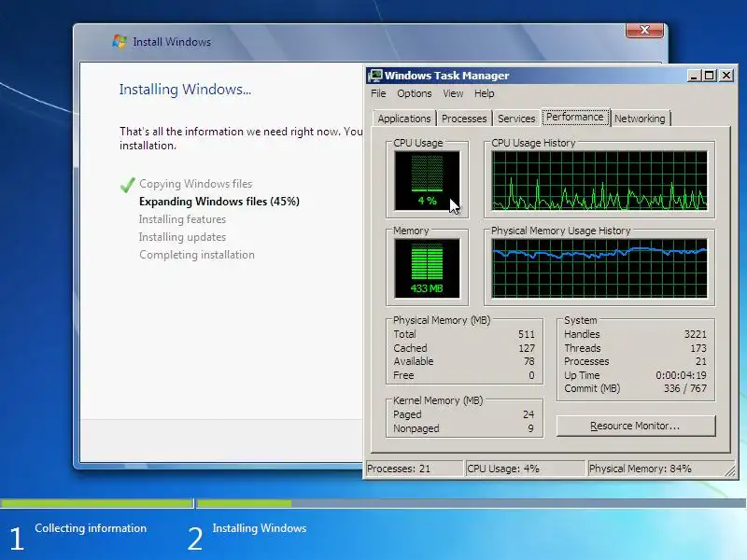Image resolution: width=747 pixels, height=560 pixels.
Task: Select the Performance tab
Action: point(575,118)
